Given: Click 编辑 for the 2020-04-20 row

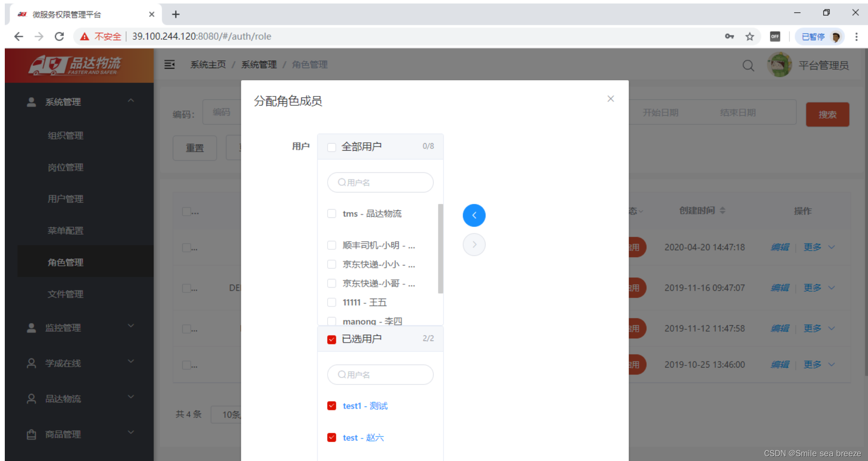Looking at the screenshot, I should 780,247.
